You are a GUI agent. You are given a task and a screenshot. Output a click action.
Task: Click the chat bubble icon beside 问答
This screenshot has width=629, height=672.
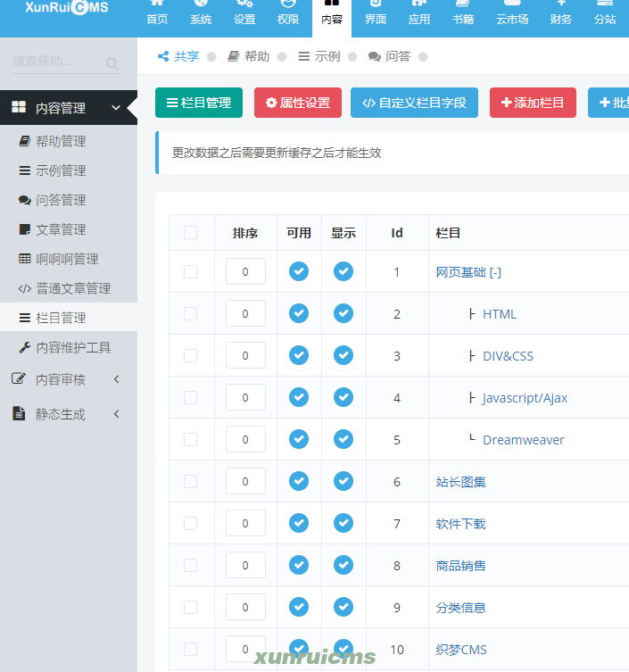tap(374, 56)
